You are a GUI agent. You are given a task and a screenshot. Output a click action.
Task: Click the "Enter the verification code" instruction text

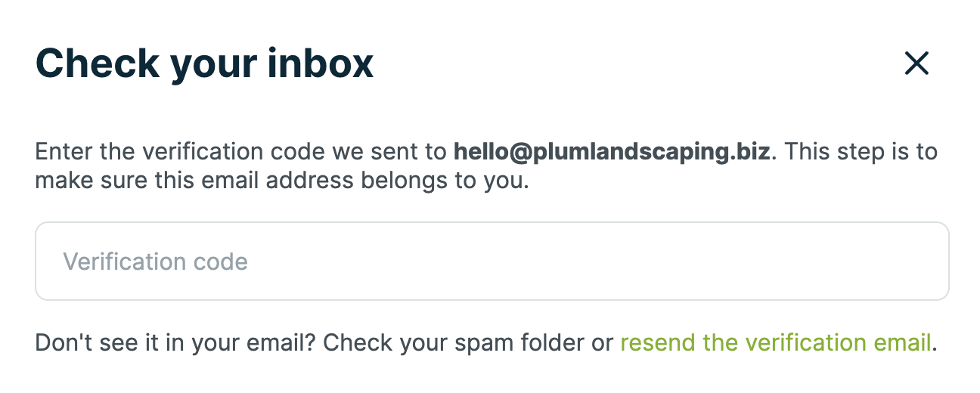pos(181,152)
